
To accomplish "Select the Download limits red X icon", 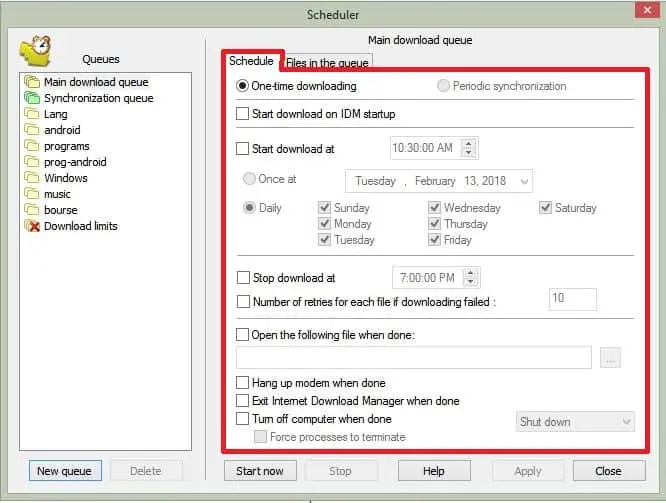I will (x=31, y=226).
